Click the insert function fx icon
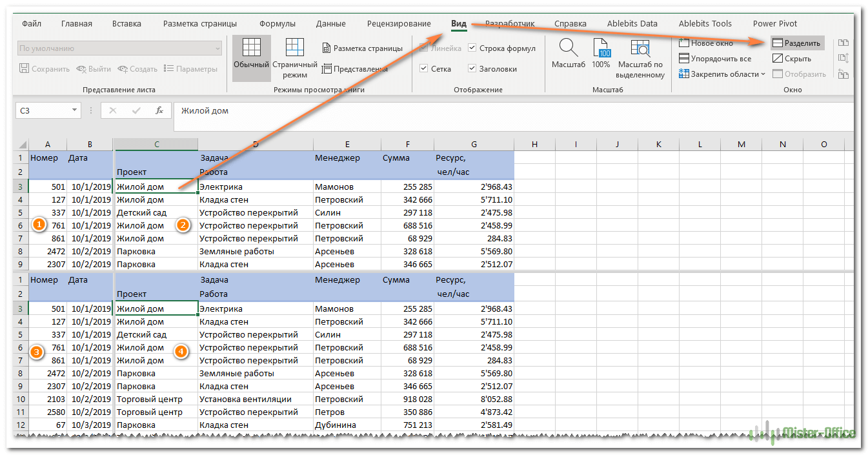Screen dimensions: 868x455 tap(159, 111)
